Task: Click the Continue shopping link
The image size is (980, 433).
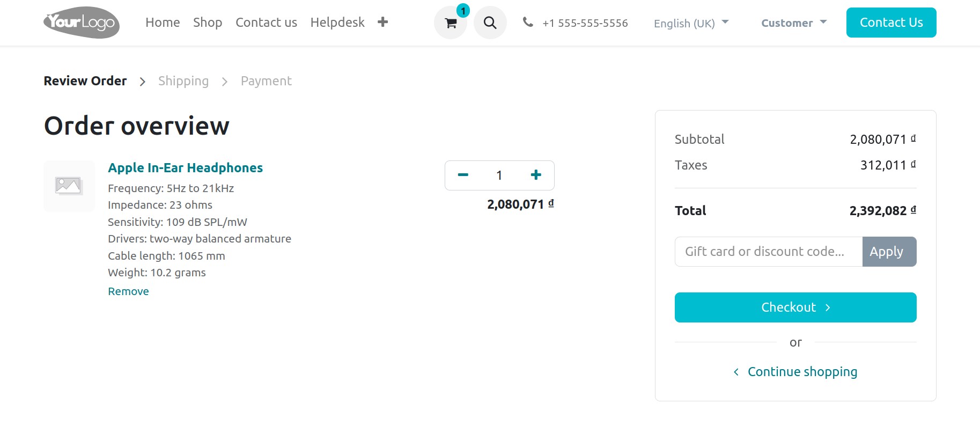Action: (x=795, y=372)
